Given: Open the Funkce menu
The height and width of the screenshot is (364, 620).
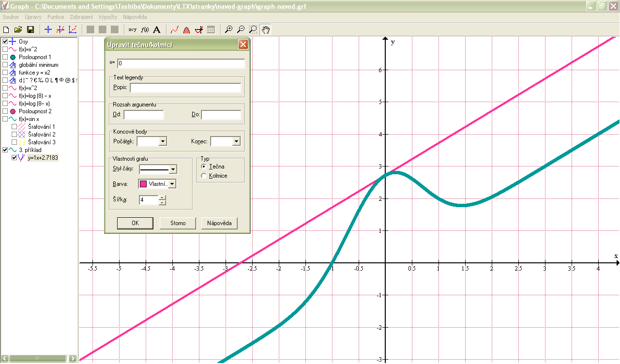Looking at the screenshot, I should pyautogui.click(x=56, y=17).
